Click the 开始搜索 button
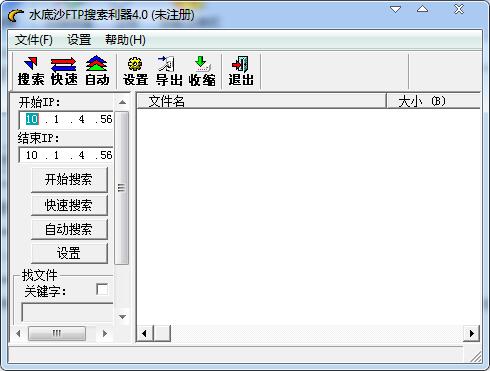 tap(69, 180)
